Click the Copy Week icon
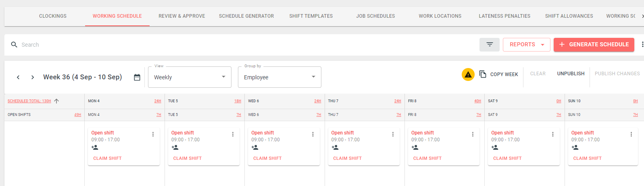Image resolution: width=644 pixels, height=186 pixels. pyautogui.click(x=483, y=74)
